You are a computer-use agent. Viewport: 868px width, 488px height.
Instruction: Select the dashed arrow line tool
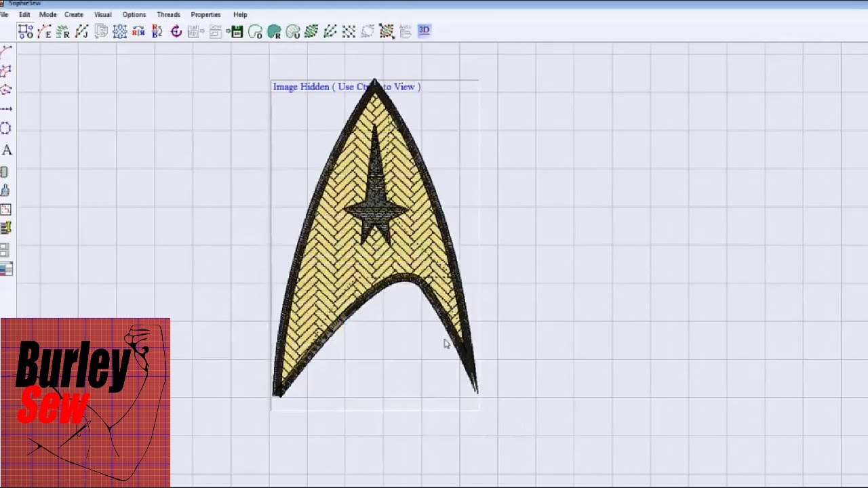click(6, 108)
